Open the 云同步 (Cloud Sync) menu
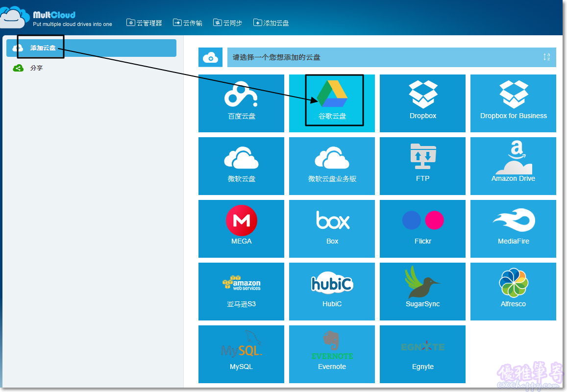 227,23
